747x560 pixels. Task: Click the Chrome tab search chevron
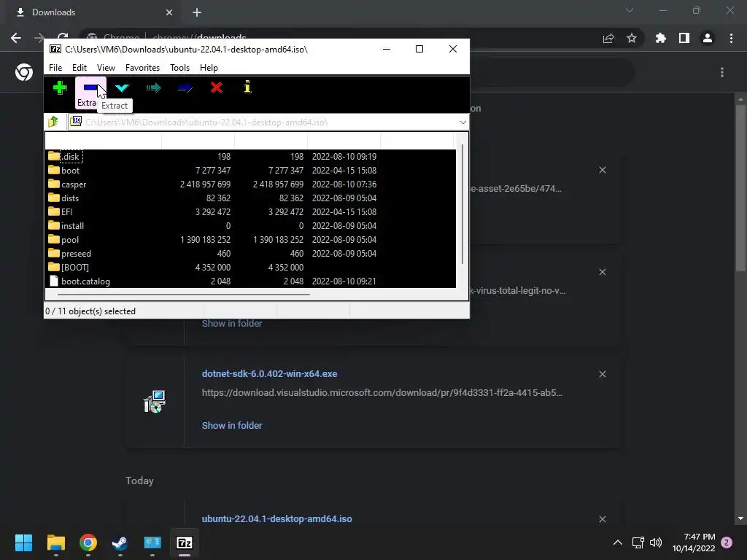click(630, 10)
